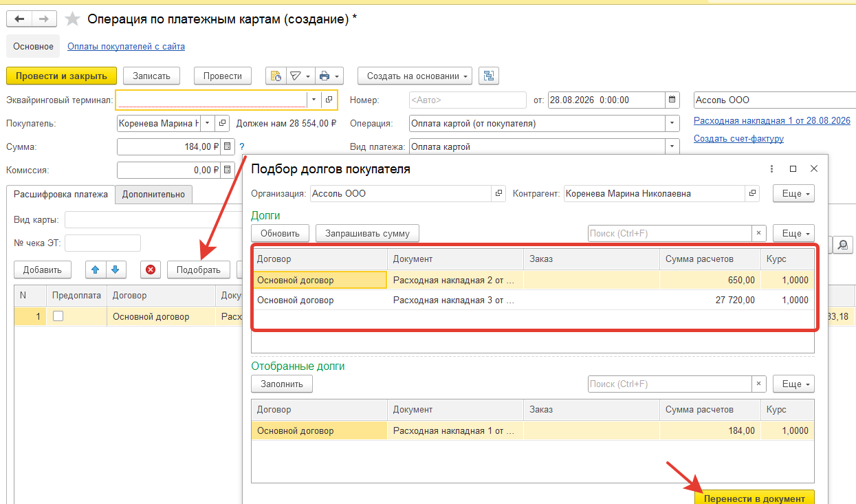The width and height of the screenshot is (856, 504).
Task: Open the calendar picker for document date
Action: (x=672, y=100)
